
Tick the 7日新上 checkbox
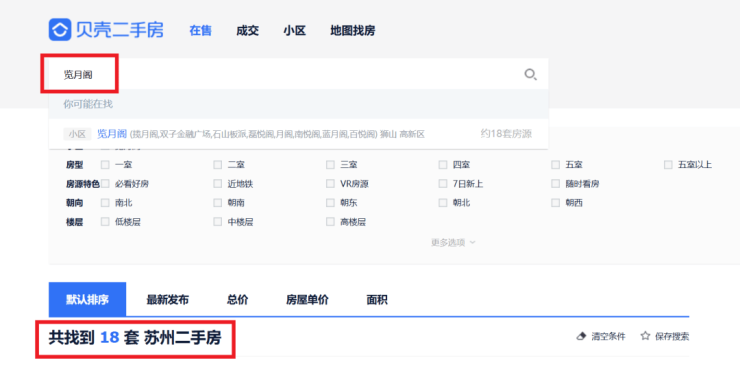(x=443, y=184)
